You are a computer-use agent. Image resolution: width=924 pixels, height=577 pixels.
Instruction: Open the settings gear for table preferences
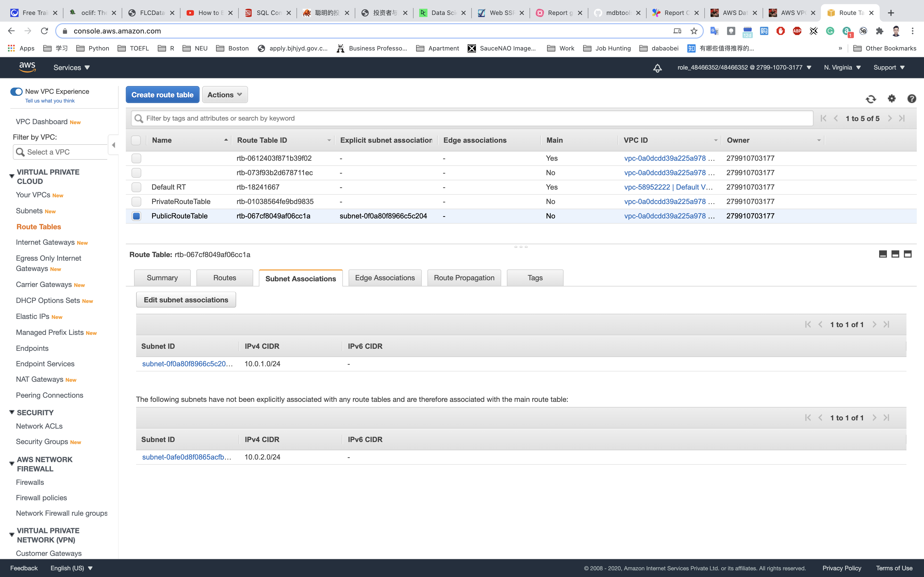(x=892, y=98)
